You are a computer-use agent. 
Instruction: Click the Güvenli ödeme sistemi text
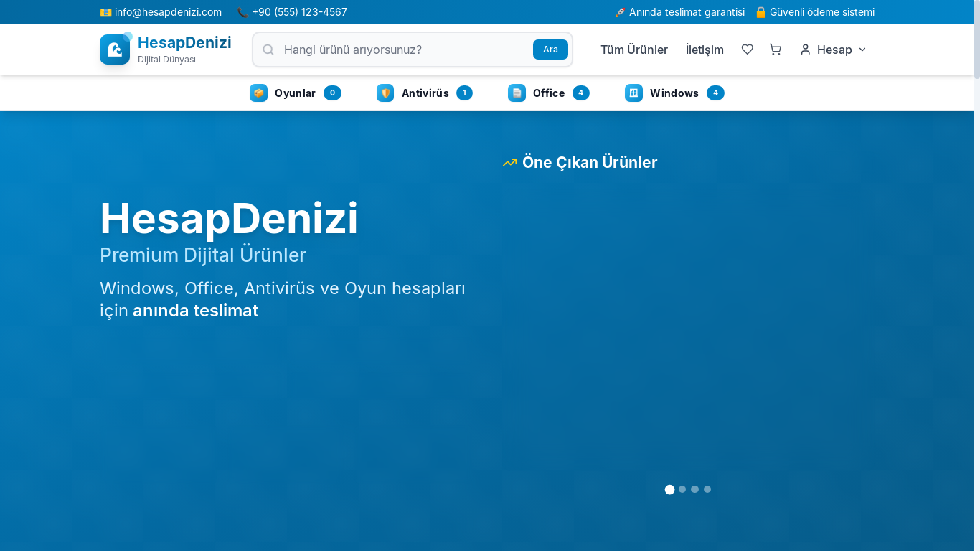point(822,12)
